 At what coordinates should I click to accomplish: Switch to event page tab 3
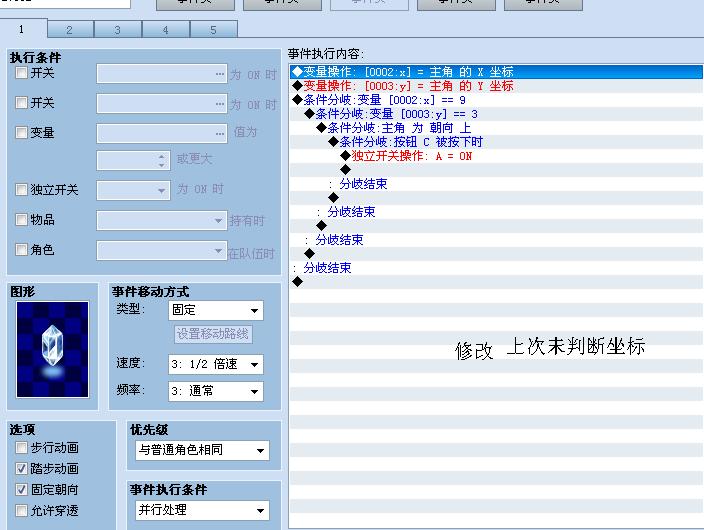118,30
